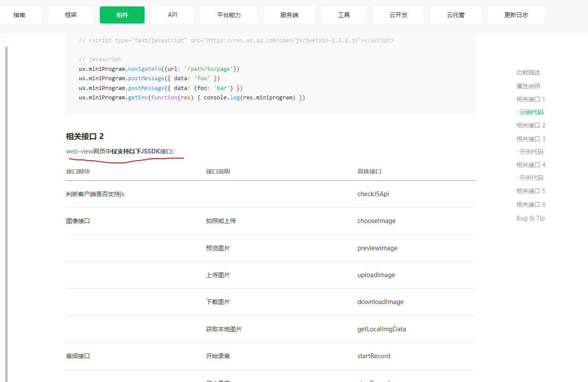This screenshot has width=588, height=382.
Task: Click the getEnv code line
Action: 192,98
